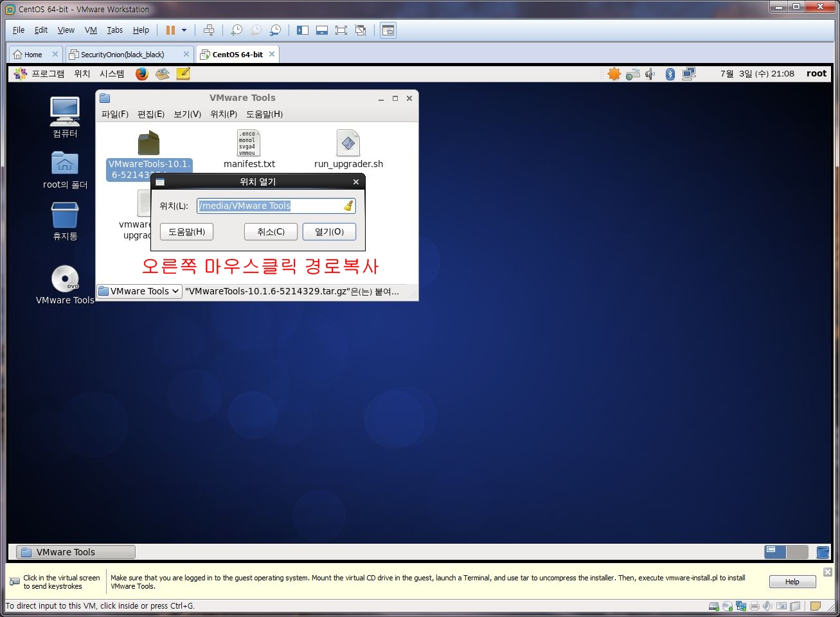The image size is (840, 617).
Task: Click the orange update notification icon
Action: [x=614, y=74]
